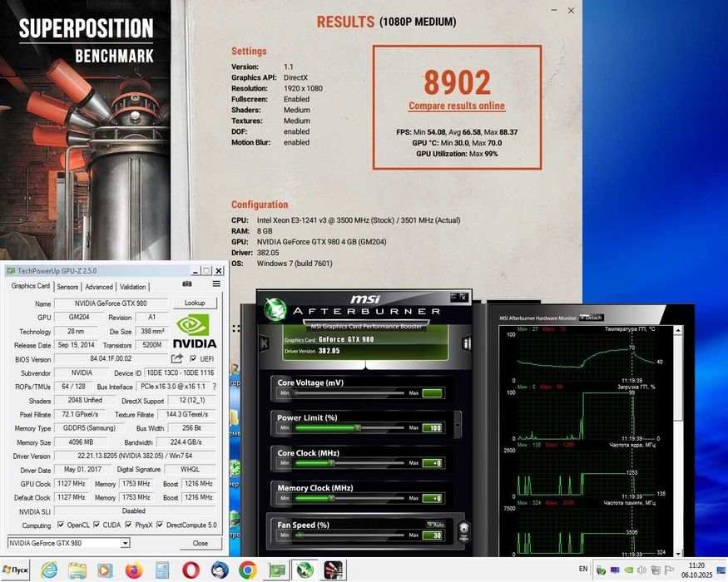Click the network tray icon
The image size is (728, 582).
tap(656, 570)
